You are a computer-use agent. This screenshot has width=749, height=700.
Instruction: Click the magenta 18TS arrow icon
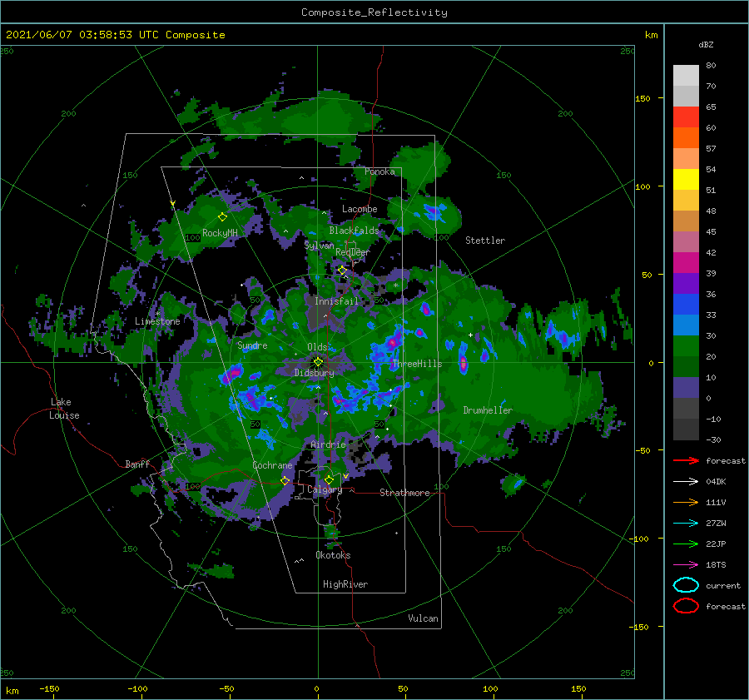[686, 565]
